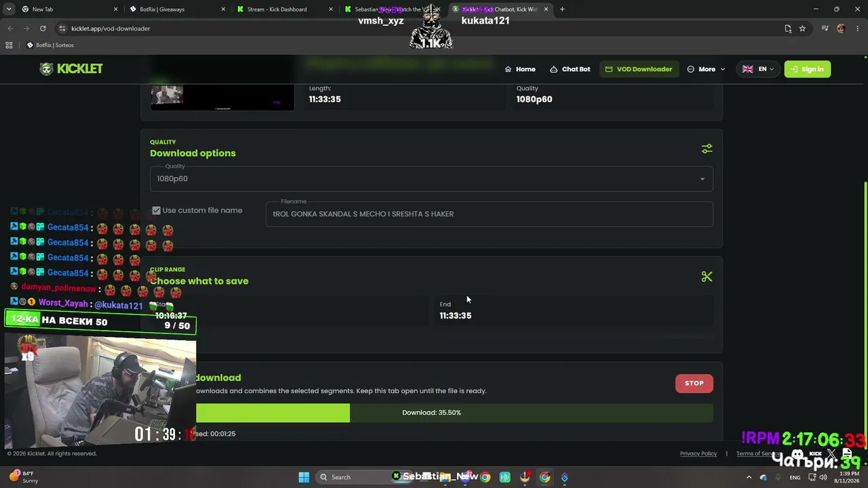Go to the Chat Bot page
This screenshot has height=488, width=868.
click(570, 69)
